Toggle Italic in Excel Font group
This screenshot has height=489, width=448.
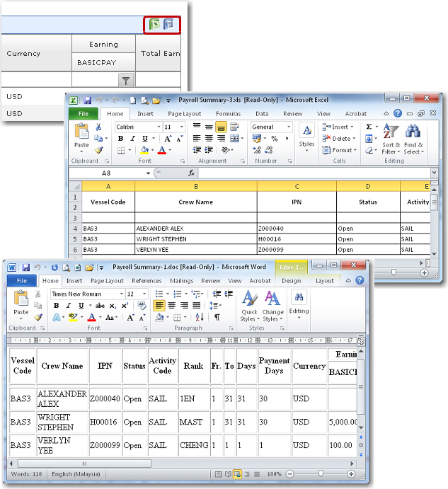[x=133, y=139]
